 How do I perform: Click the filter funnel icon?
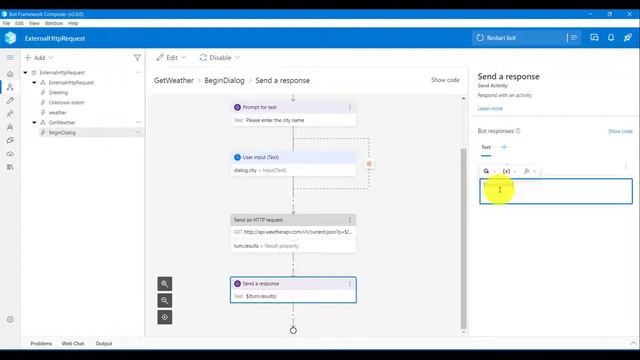137,58
